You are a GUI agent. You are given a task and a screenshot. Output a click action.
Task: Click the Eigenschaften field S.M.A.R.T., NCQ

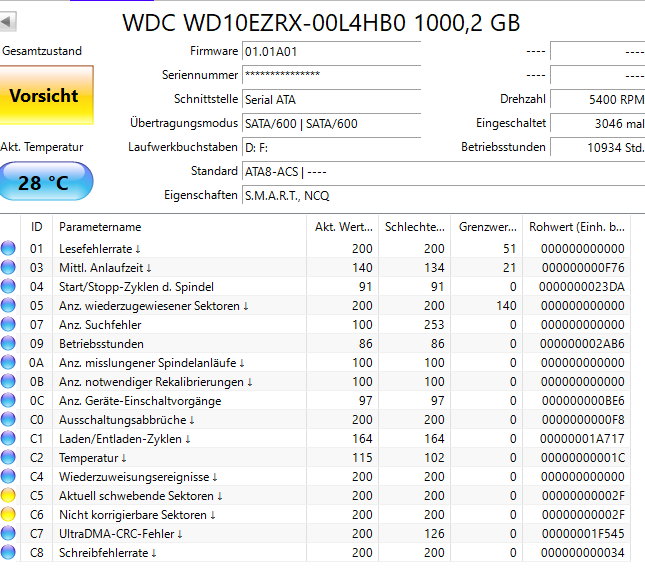coord(443,195)
